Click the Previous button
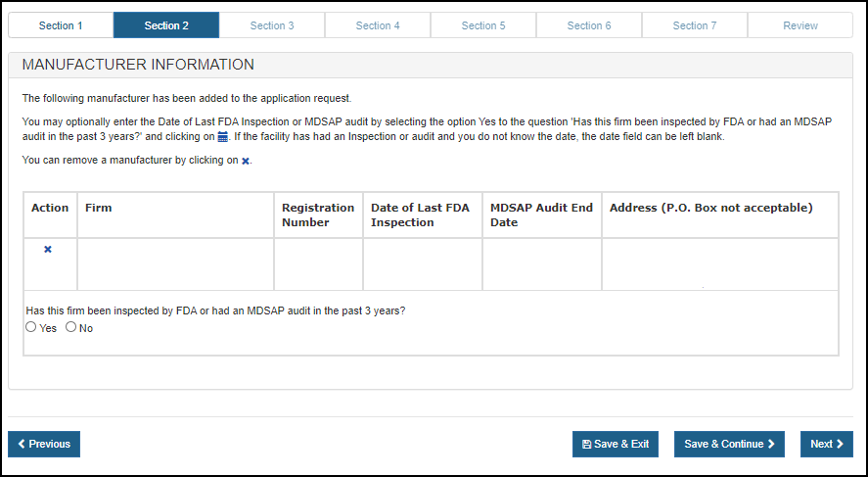The image size is (868, 477). (44, 444)
